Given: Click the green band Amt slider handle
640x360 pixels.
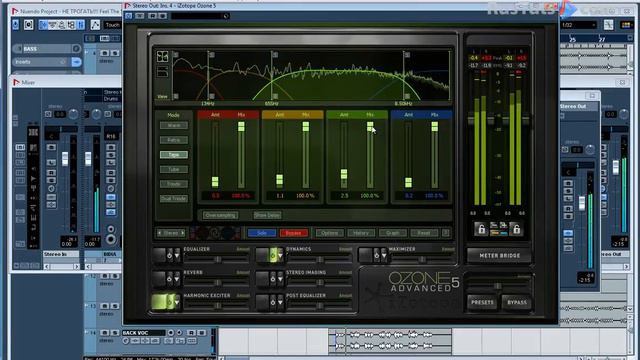Looking at the screenshot, I should click(x=344, y=174).
